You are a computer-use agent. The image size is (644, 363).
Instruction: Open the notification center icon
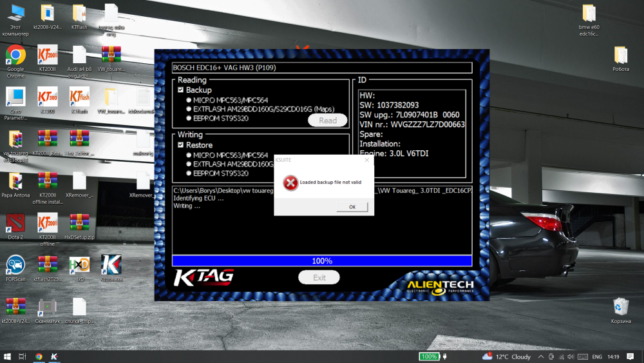point(630,357)
